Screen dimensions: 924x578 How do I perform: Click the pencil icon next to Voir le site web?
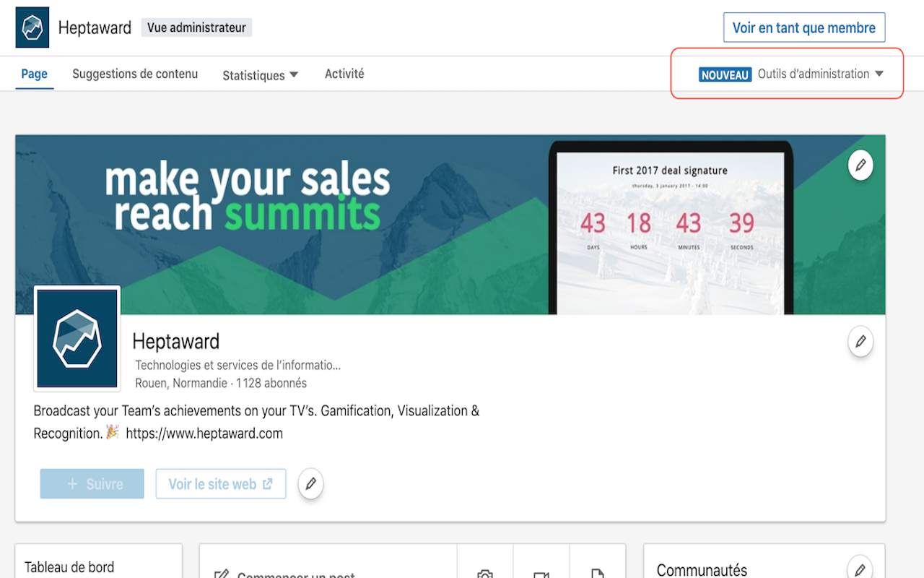(x=310, y=484)
